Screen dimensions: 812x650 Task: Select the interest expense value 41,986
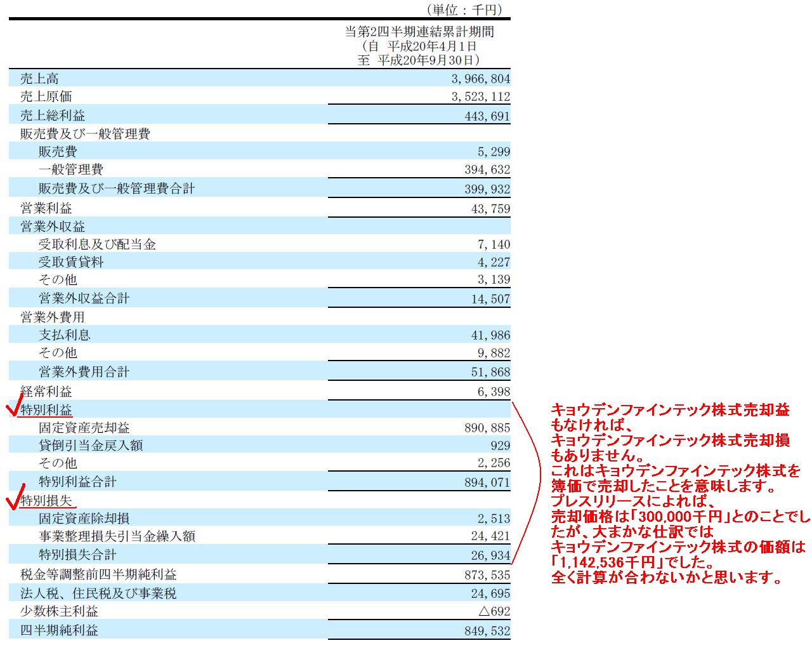(x=492, y=335)
